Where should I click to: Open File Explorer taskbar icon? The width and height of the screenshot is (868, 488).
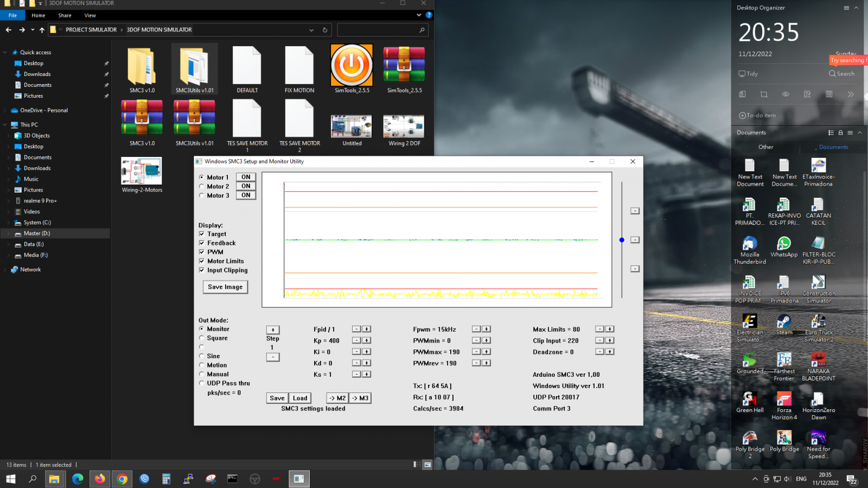54,479
